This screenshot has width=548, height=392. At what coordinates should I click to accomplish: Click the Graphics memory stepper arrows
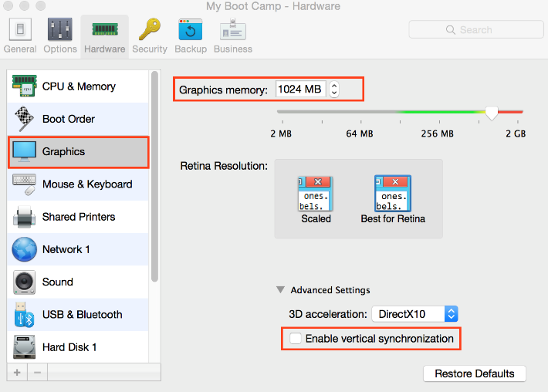333,90
